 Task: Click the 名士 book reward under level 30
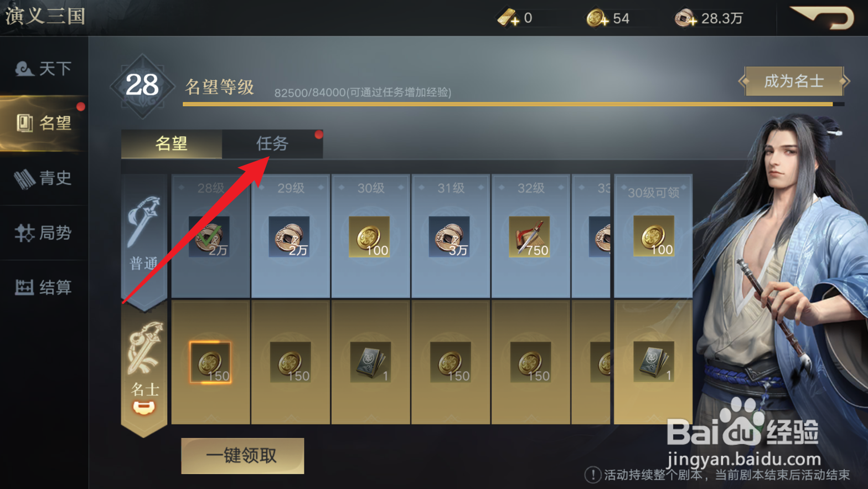click(370, 362)
